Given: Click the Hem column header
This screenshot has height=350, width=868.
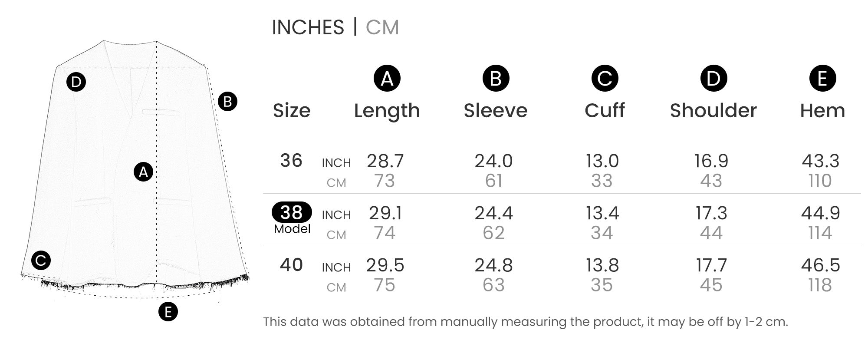Looking at the screenshot, I should 822,111.
